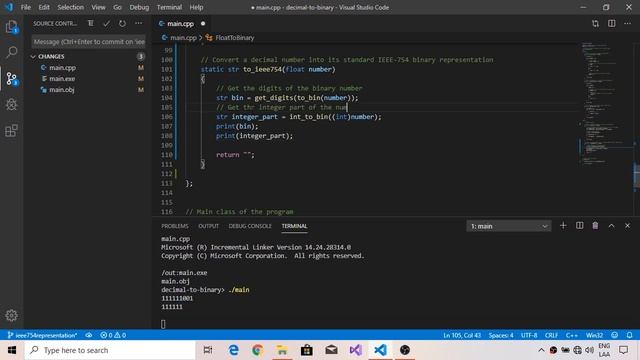
Task: Switch to the DEBUG CONSOLE tab
Action: click(250, 226)
